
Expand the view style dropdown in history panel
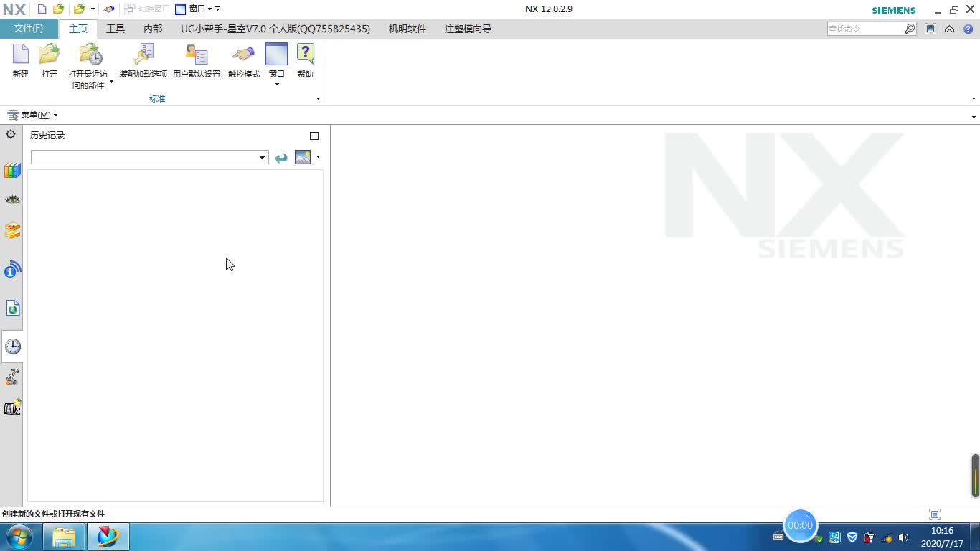(x=318, y=157)
